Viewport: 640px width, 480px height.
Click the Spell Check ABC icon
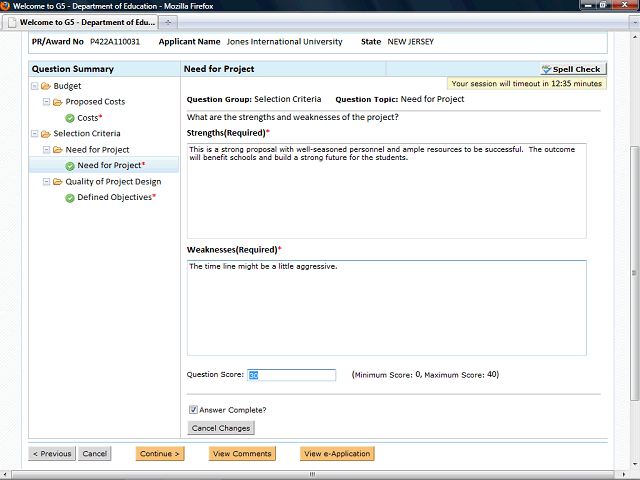[x=546, y=69]
